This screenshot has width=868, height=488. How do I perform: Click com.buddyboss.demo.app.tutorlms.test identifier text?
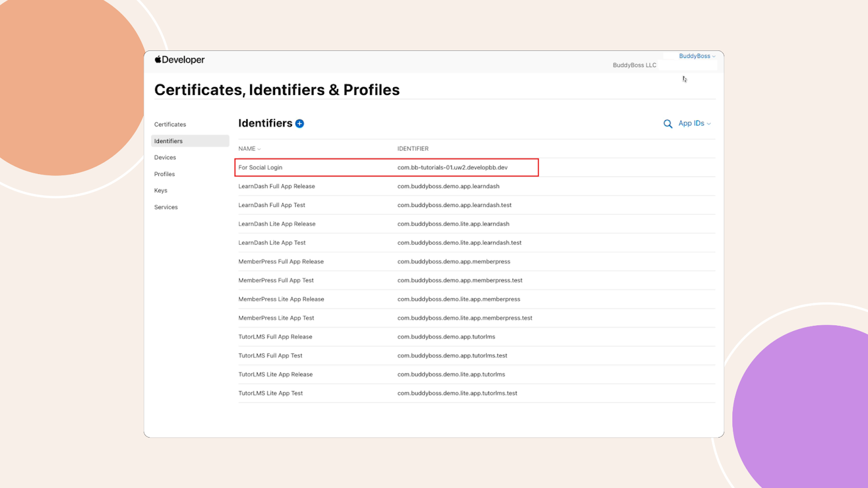point(452,356)
